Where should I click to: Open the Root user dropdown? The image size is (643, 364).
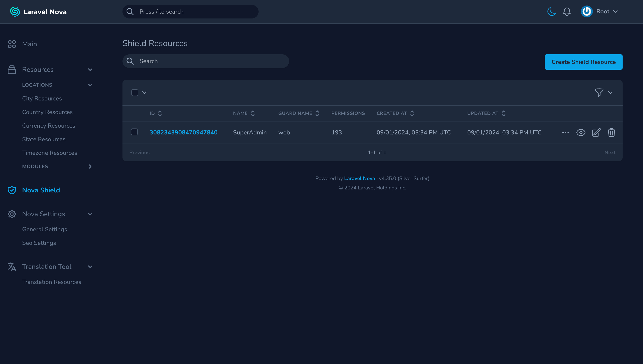point(600,11)
